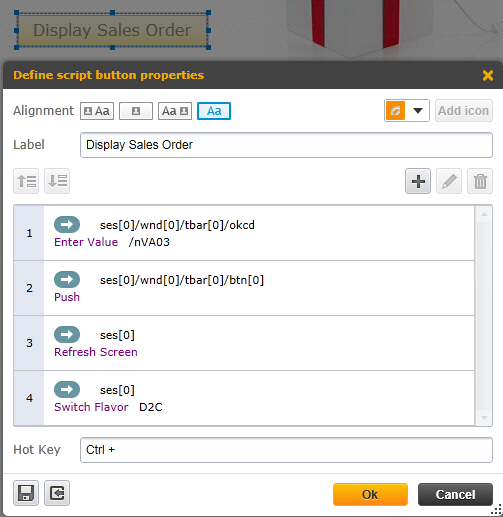503x517 pixels.
Task: Click the Hot Key input field
Action: [x=286, y=450]
